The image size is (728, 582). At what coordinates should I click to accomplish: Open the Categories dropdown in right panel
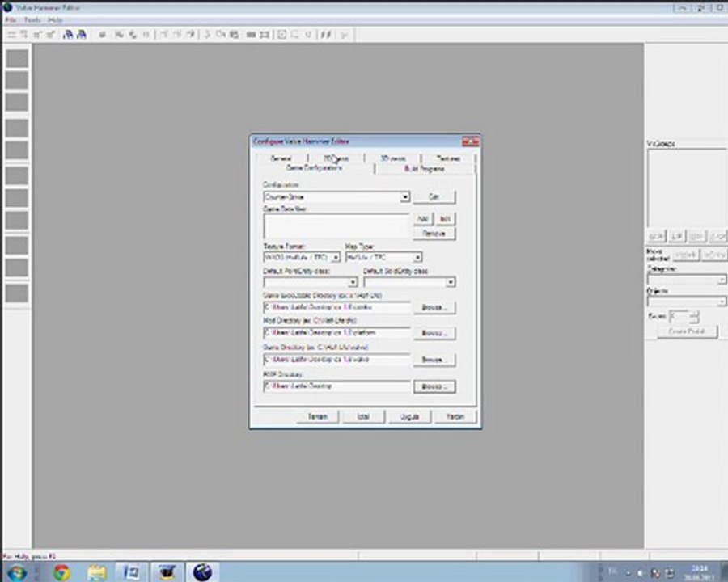pos(686,280)
